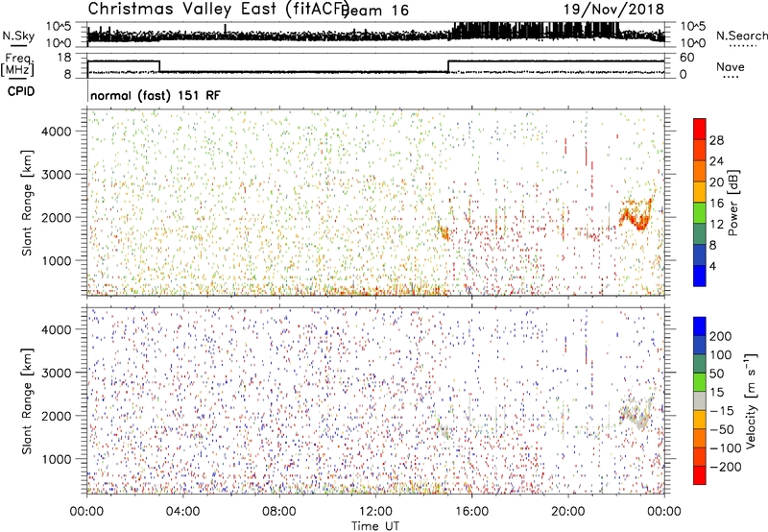768x532 pixels.
Task: Click the 'Nave' legend label
Action: 731,66
